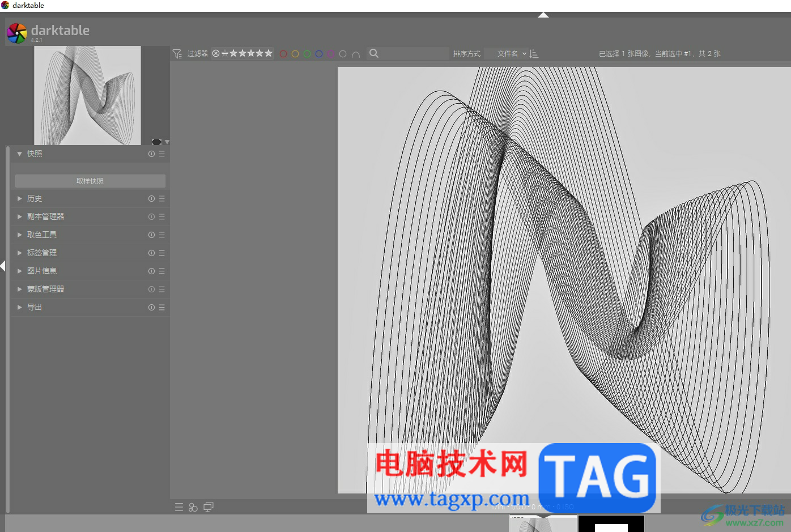The width and height of the screenshot is (791, 532).
Task: Expand the 标签管理 module
Action: click(19, 253)
